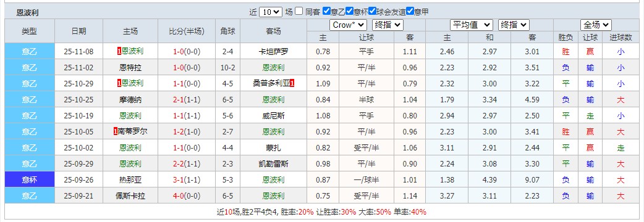Image resolution: width=644 pixels, height=222 pixels.
Task: Open the 1-0(0-0) score on 25-11-08
Action: point(187,52)
